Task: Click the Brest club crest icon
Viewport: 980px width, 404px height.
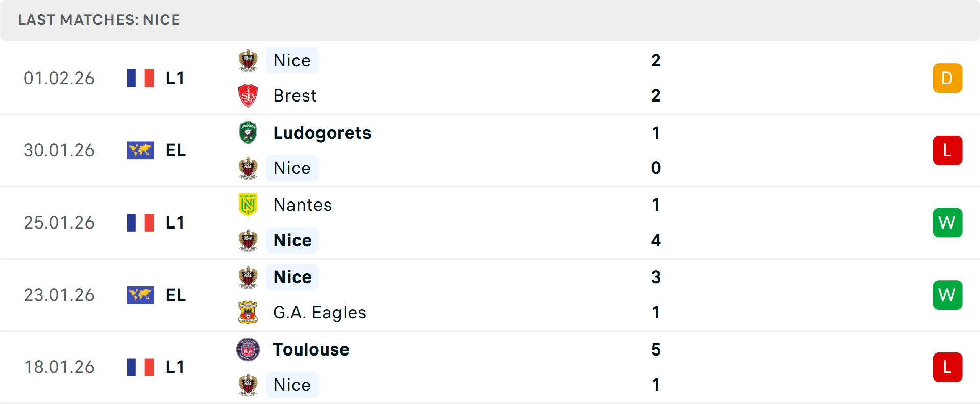Action: [248, 96]
